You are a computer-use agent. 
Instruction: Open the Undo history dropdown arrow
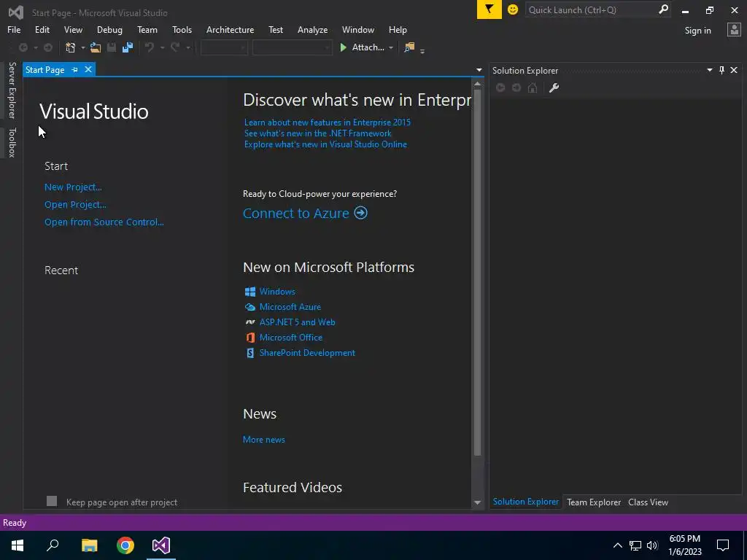(162, 47)
